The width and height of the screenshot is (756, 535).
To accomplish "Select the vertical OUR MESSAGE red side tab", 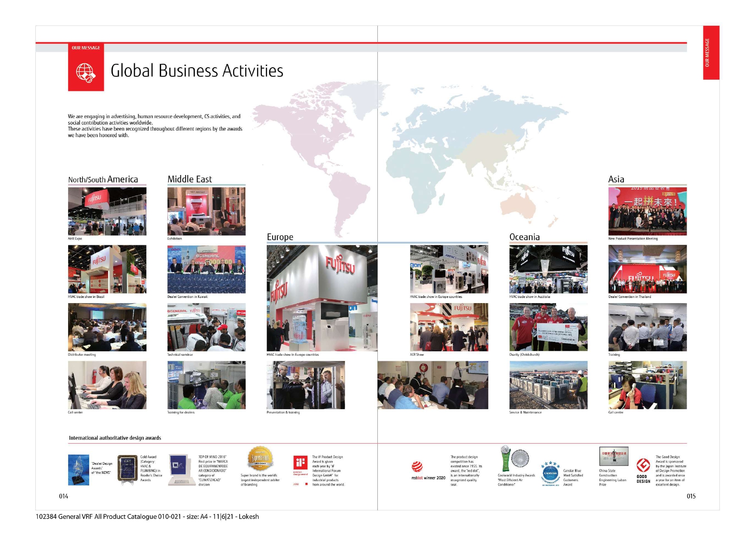I will [711, 53].
